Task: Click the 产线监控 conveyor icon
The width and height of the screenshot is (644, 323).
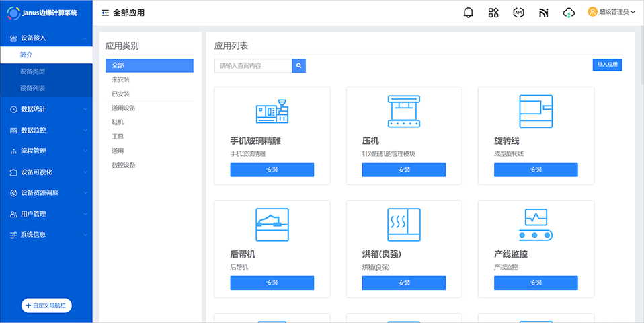Action: coord(536,225)
